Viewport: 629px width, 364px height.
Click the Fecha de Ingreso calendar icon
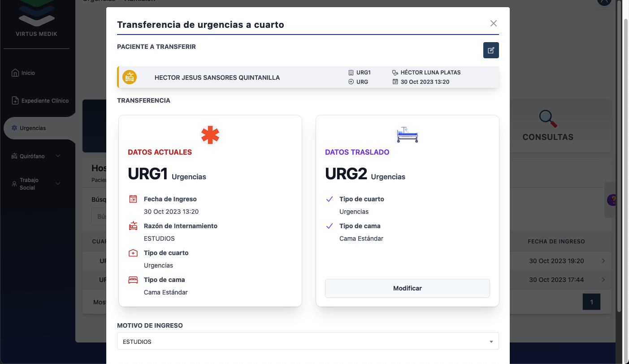pos(133,199)
